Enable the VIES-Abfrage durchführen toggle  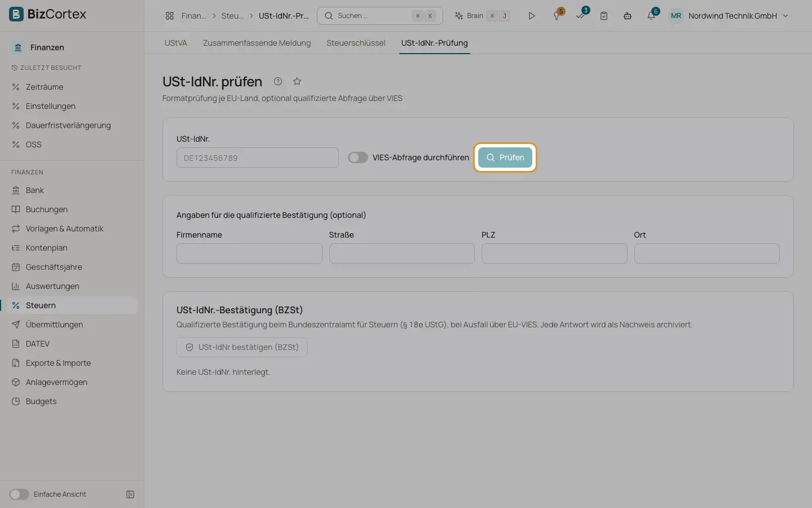tap(358, 157)
